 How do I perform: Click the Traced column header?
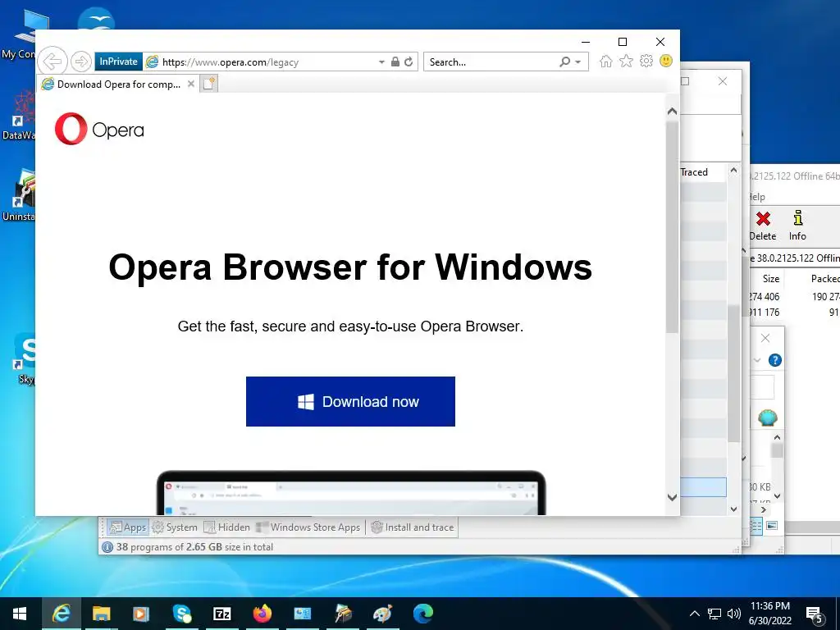(694, 172)
